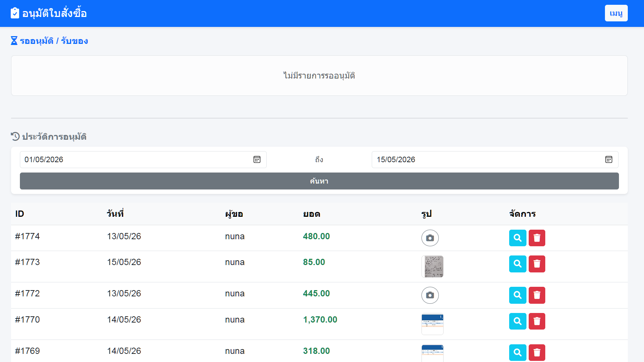Select order ID #1770

point(27,320)
